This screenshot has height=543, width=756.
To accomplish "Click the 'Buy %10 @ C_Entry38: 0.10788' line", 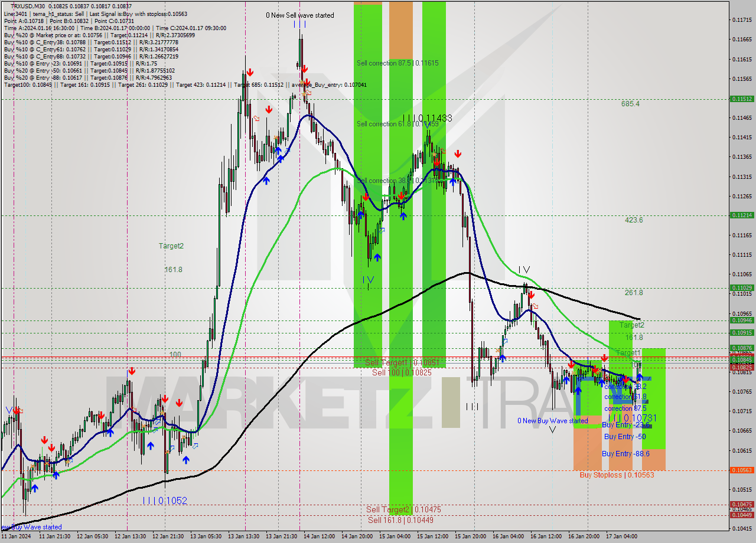I will [x=91, y=42].
